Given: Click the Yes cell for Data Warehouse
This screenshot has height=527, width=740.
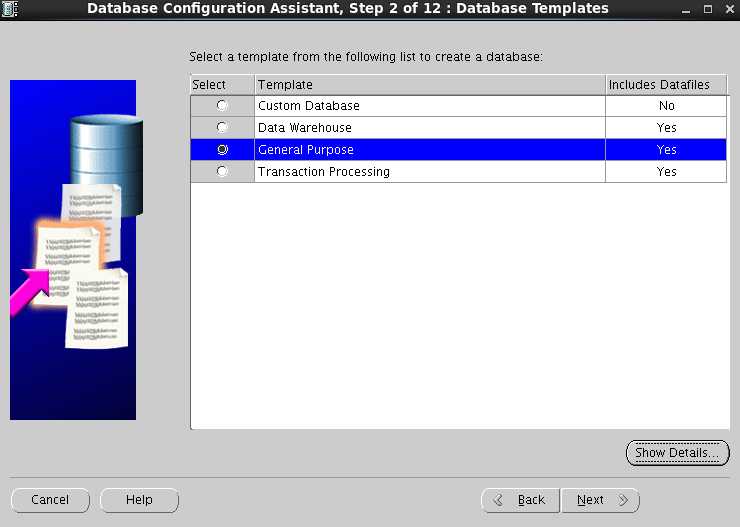Looking at the screenshot, I should pos(666,127).
